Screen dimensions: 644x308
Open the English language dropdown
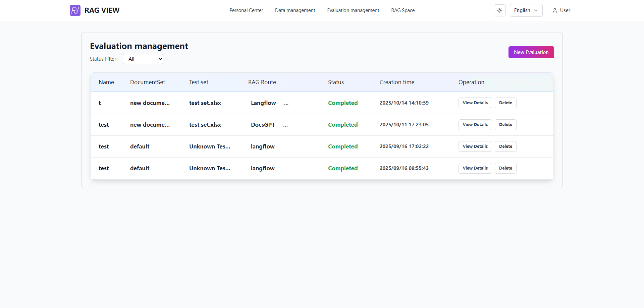[x=526, y=10]
